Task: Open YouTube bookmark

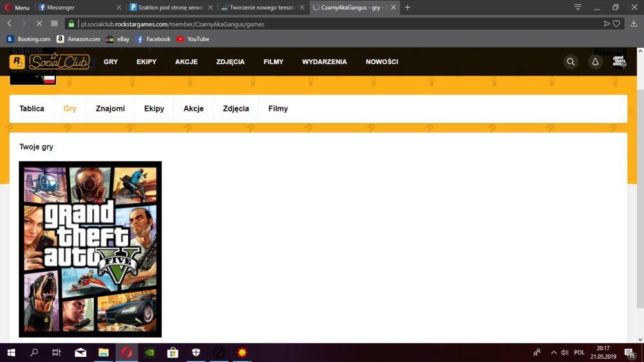Action: coord(193,39)
